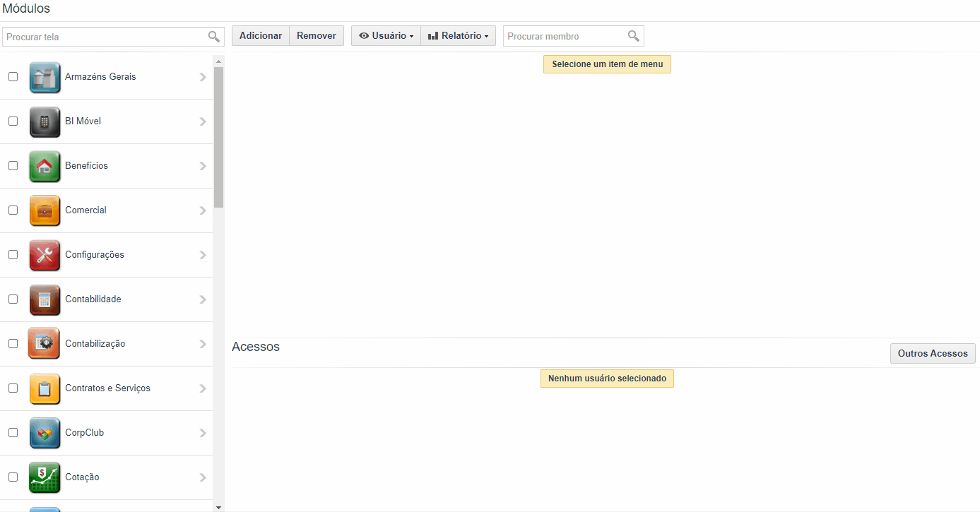The height and width of the screenshot is (512, 980).
Task: Expand the Cotação chevron
Action: 203,477
